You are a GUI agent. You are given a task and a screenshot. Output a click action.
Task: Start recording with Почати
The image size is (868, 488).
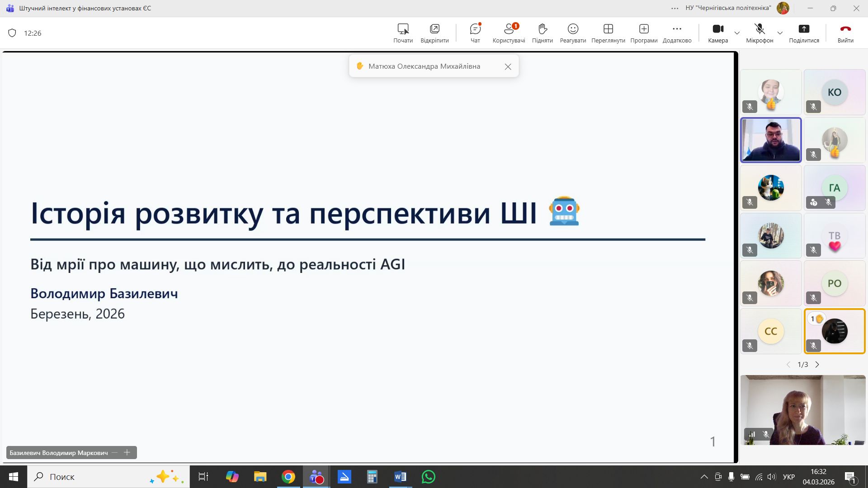pyautogui.click(x=403, y=33)
